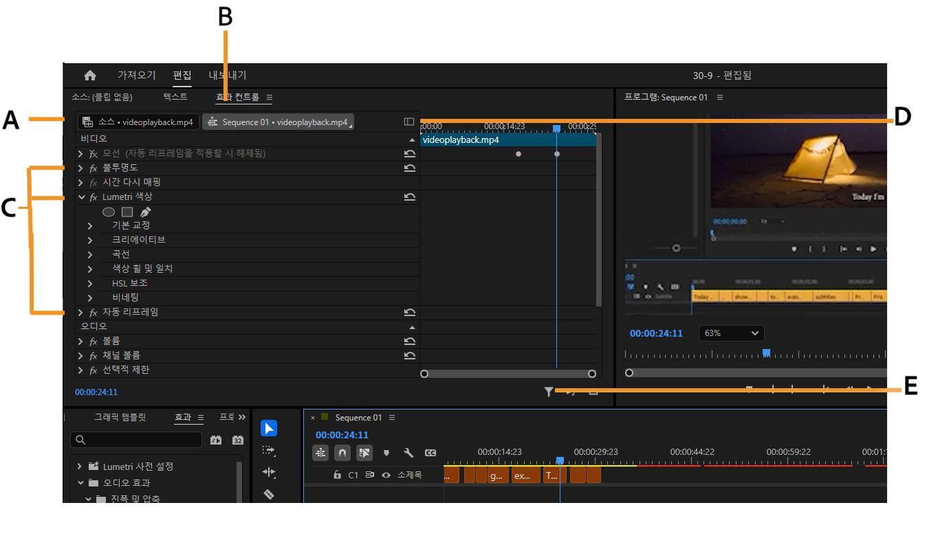
Task: Toggle the fx switch for 볼륨
Action: (94, 341)
